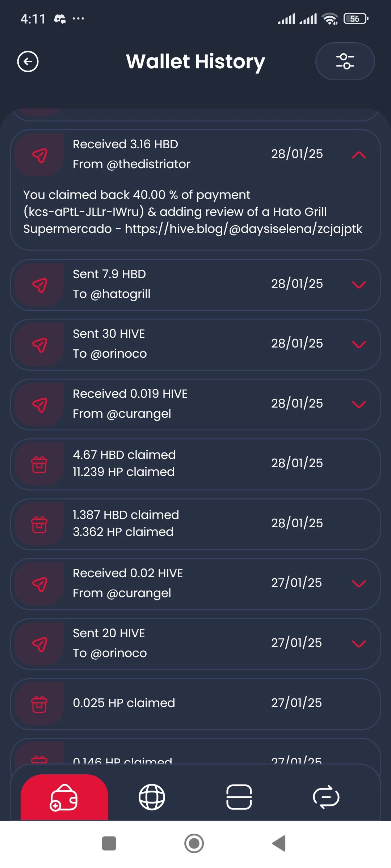Viewport: 391px width, 868px height.
Task: Open the filter settings icon
Action: pyautogui.click(x=345, y=61)
